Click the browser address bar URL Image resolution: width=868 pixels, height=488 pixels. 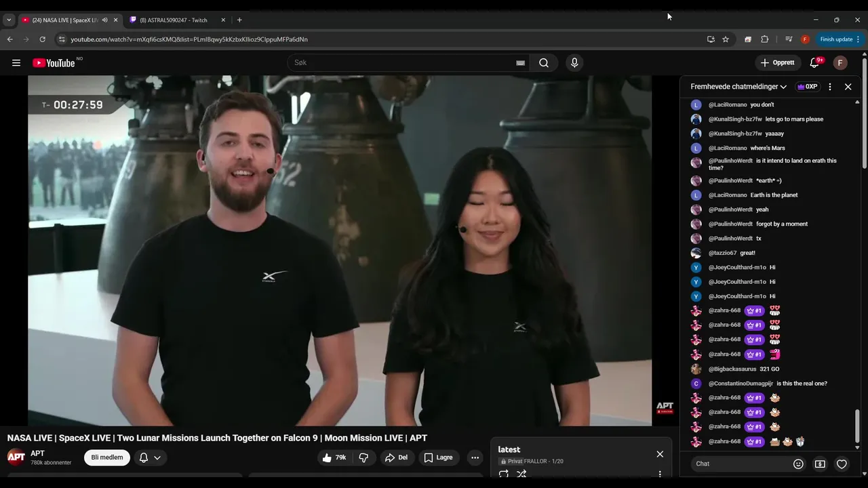pos(189,39)
